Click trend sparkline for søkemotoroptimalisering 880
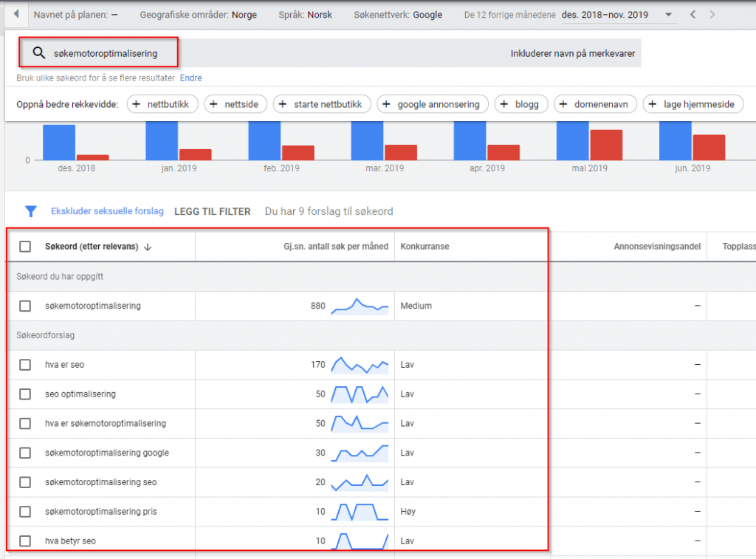 [360, 306]
